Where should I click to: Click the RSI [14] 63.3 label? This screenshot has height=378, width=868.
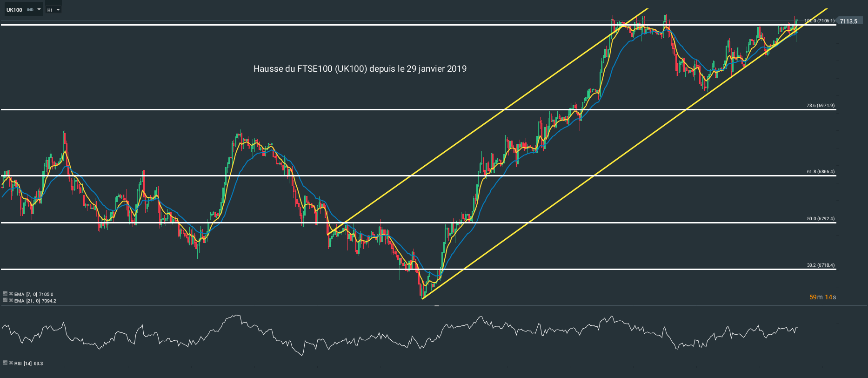29,363
